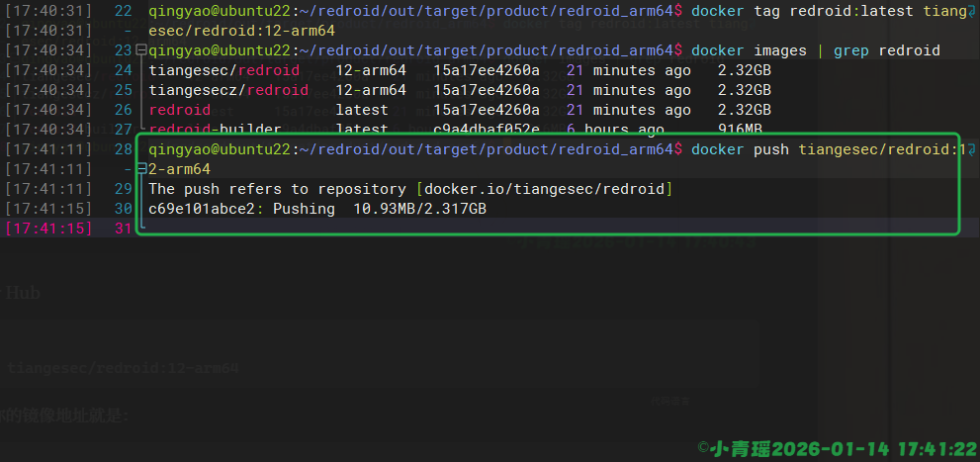The image size is (980, 462).
Task: Click the wrap continuation dash below line 22
Action: tap(129, 31)
